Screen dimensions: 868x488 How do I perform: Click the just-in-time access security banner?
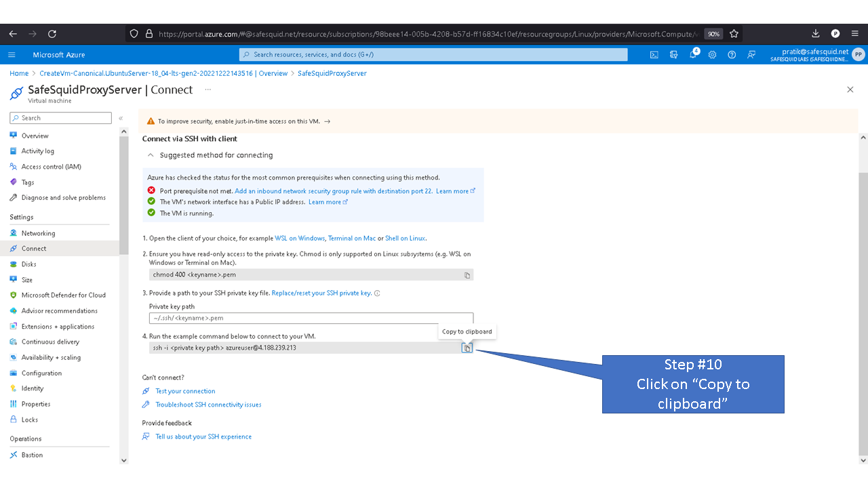(498, 121)
